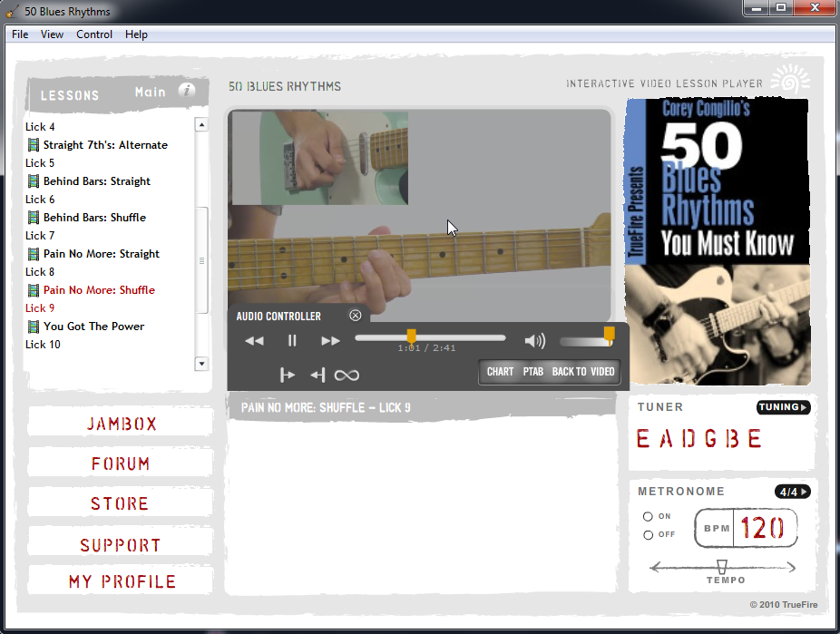Click the metronome tempo slider handle

[721, 567]
